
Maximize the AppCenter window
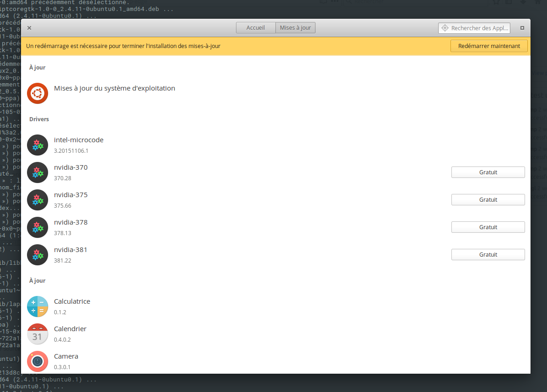(522, 28)
